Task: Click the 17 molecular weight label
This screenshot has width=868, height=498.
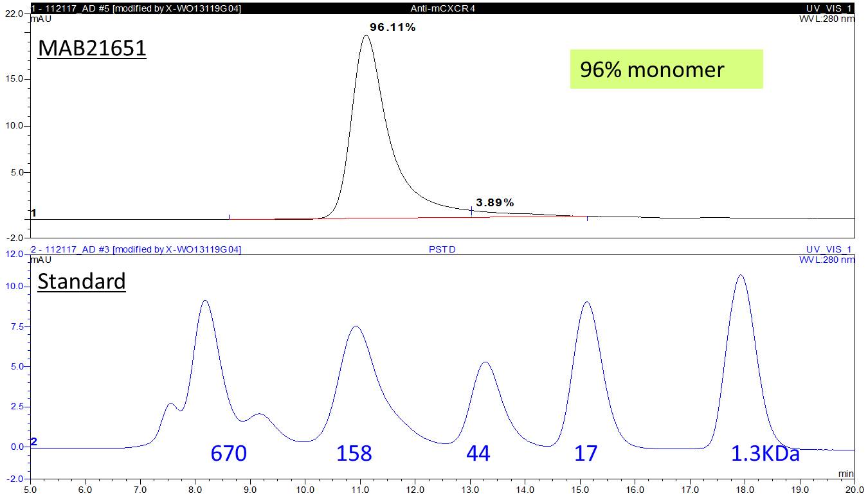Action: click(x=585, y=454)
